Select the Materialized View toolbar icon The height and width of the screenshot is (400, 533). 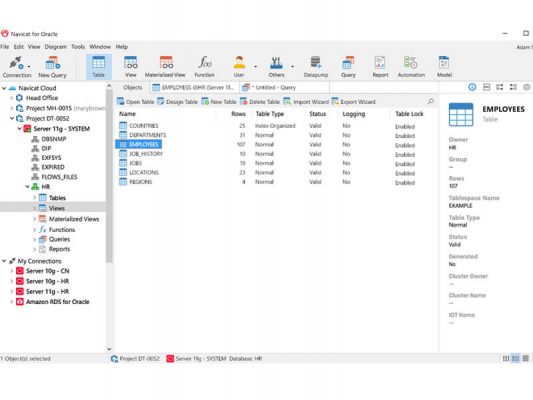(x=165, y=67)
